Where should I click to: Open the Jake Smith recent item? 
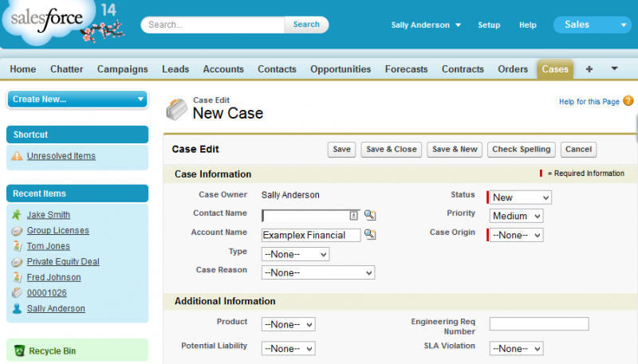pyautogui.click(x=49, y=215)
